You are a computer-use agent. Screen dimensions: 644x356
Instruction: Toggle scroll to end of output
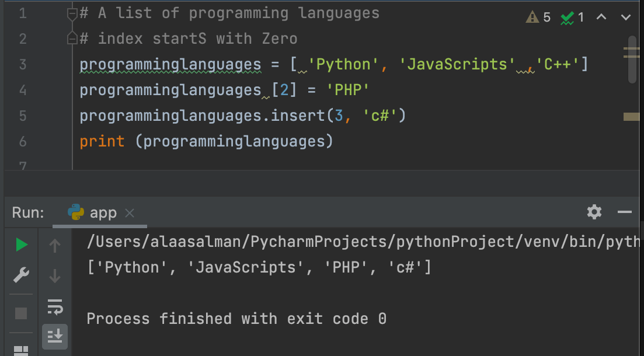tap(55, 335)
